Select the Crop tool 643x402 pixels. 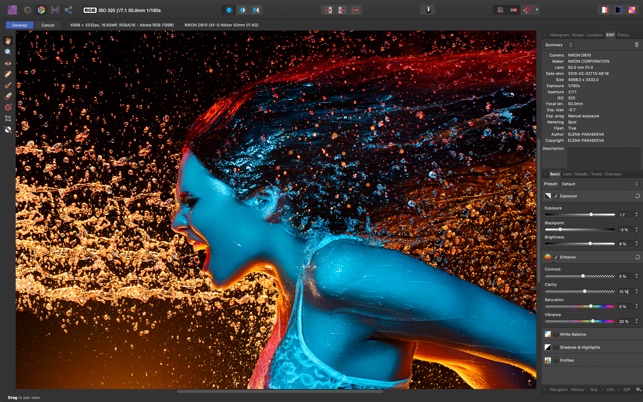(8, 119)
